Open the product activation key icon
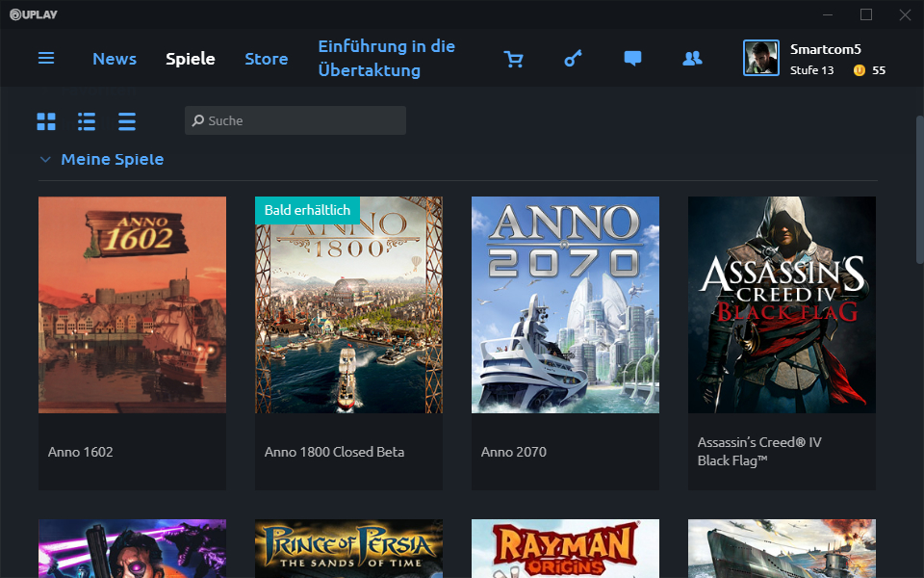The height and width of the screenshot is (578, 924). point(573,59)
